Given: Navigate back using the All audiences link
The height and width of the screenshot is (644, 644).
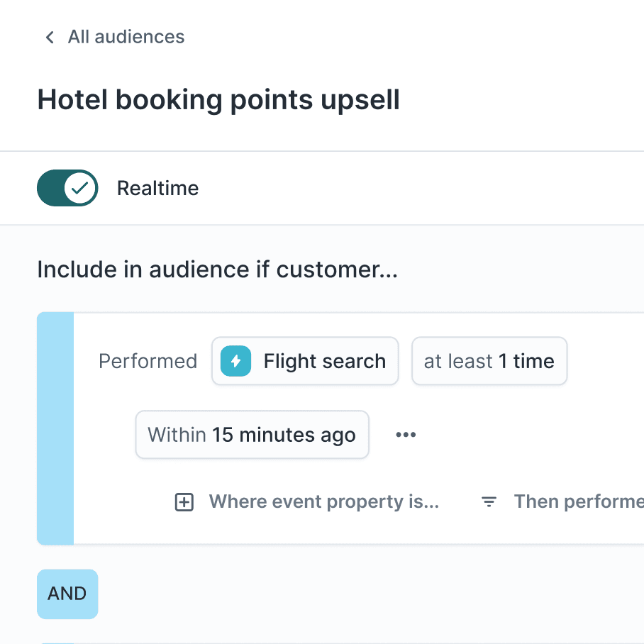Looking at the screenshot, I should tap(126, 37).
